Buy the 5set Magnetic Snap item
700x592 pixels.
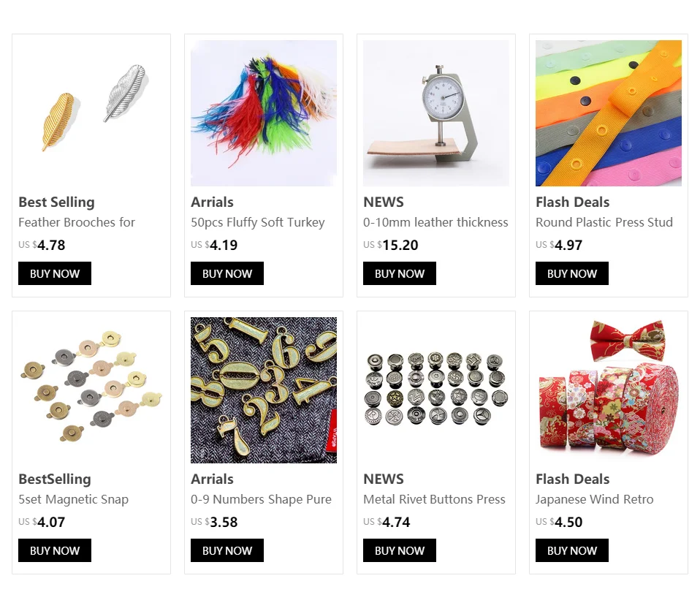(x=55, y=550)
